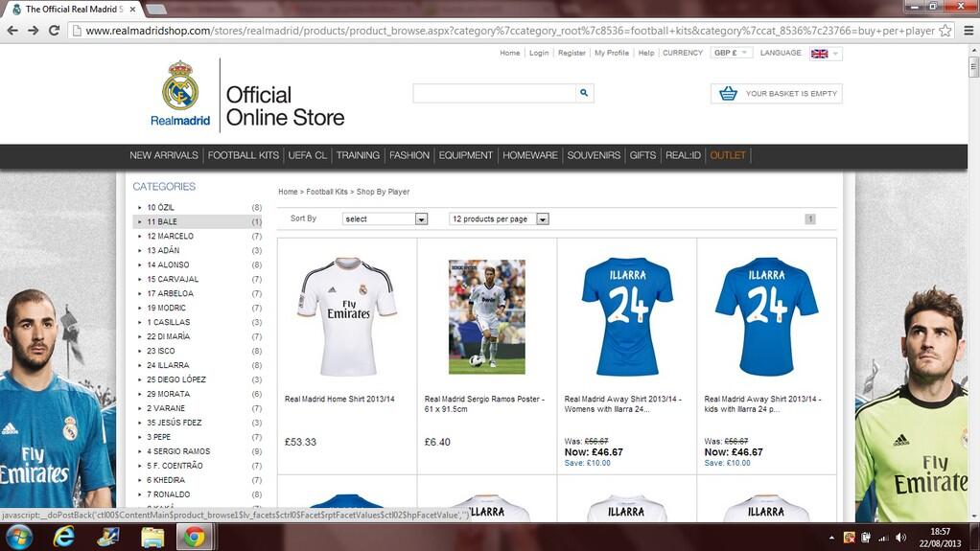Viewport: 980px width, 551px height.
Task: Open NEW ARRIVALS menu
Action: point(164,155)
